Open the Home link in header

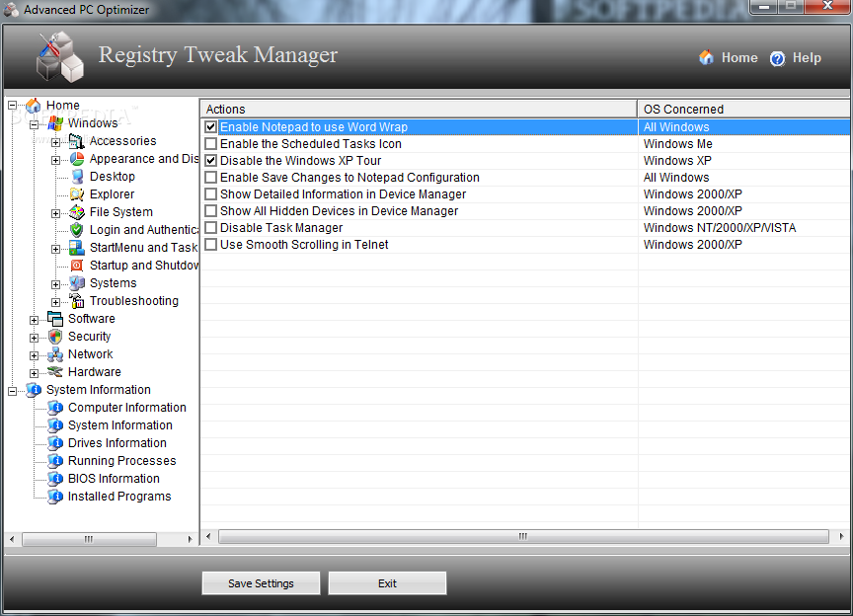point(739,57)
